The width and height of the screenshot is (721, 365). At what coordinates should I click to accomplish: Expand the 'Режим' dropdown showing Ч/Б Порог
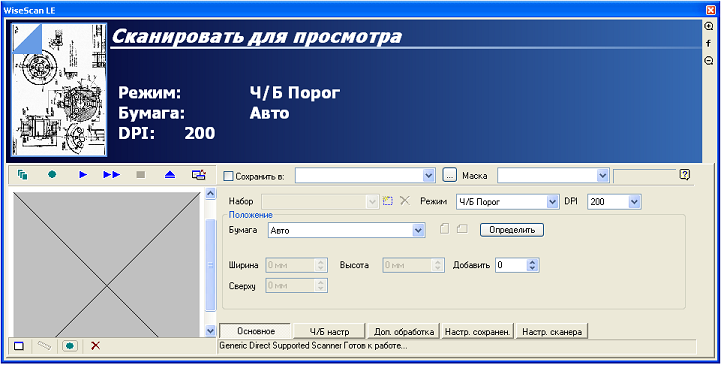(552, 202)
